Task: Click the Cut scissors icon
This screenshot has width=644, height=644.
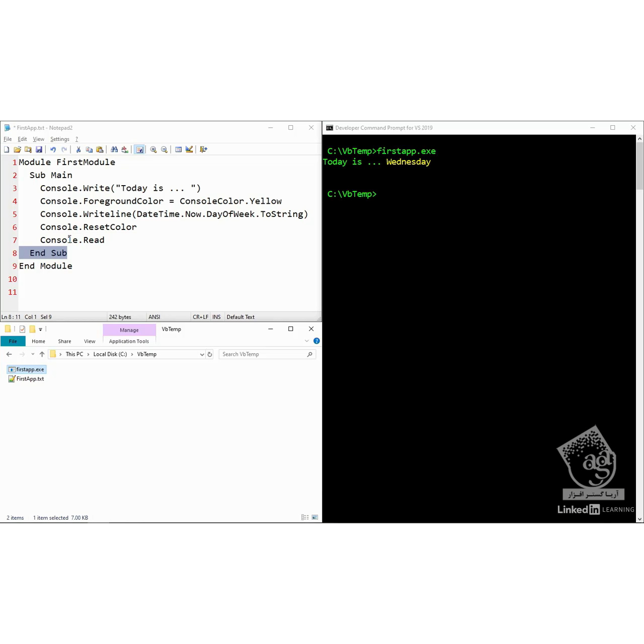Action: [x=78, y=149]
